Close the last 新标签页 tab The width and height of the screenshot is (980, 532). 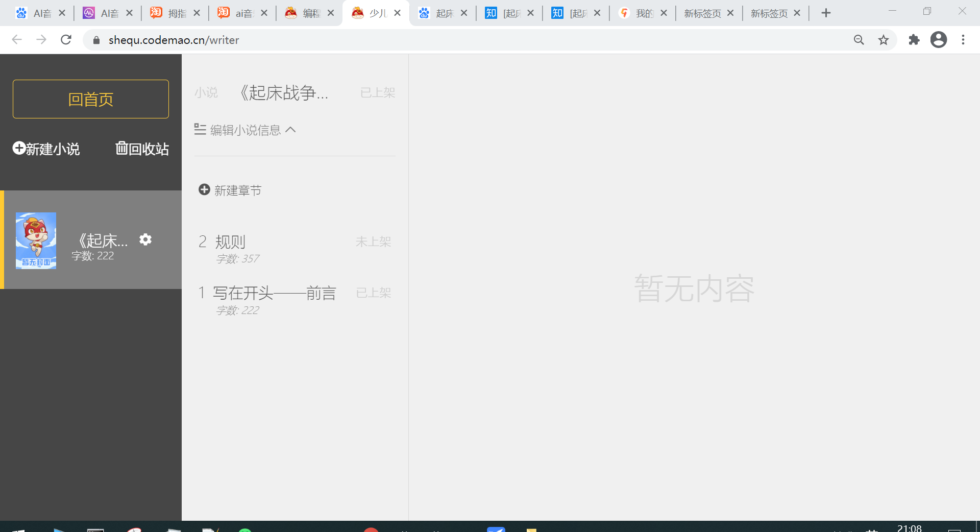(797, 13)
